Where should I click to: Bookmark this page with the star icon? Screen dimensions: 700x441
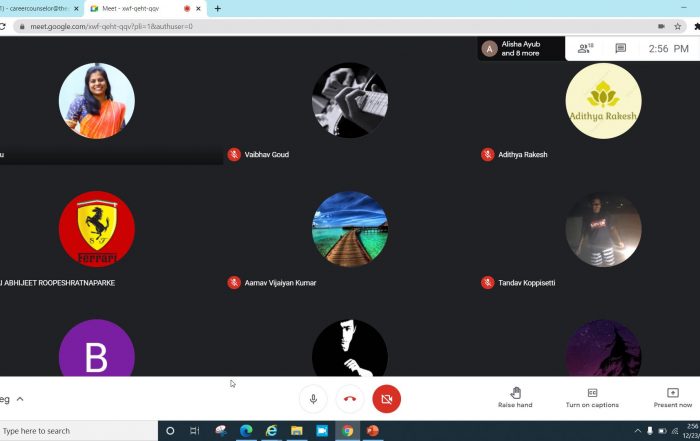pos(678,26)
